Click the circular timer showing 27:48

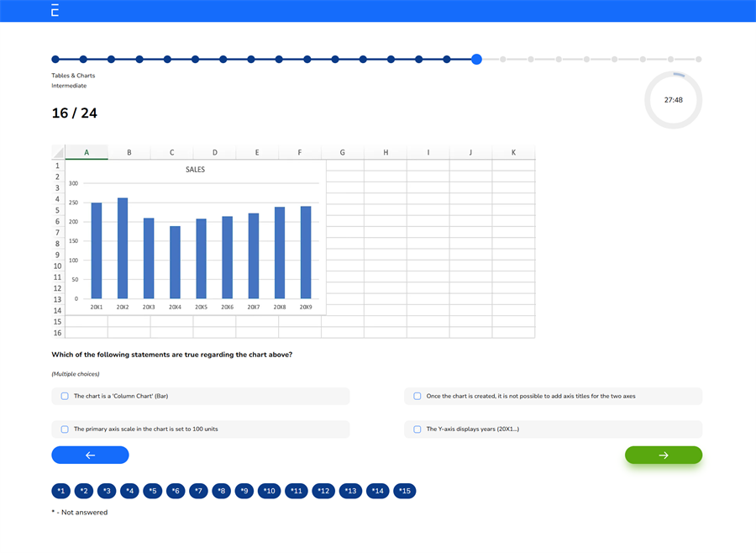[673, 100]
